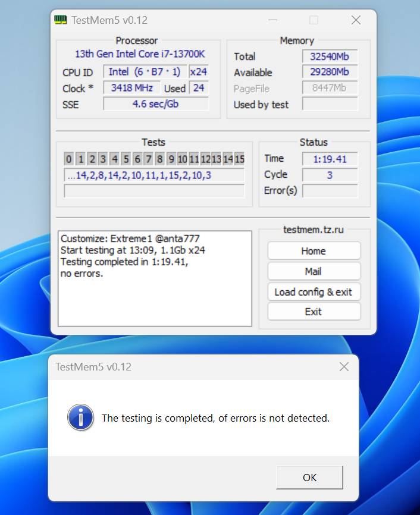The image size is (420, 515).
Task: Click the CPU ID value Intel (6 · B7 · 1)
Action: [x=145, y=71]
